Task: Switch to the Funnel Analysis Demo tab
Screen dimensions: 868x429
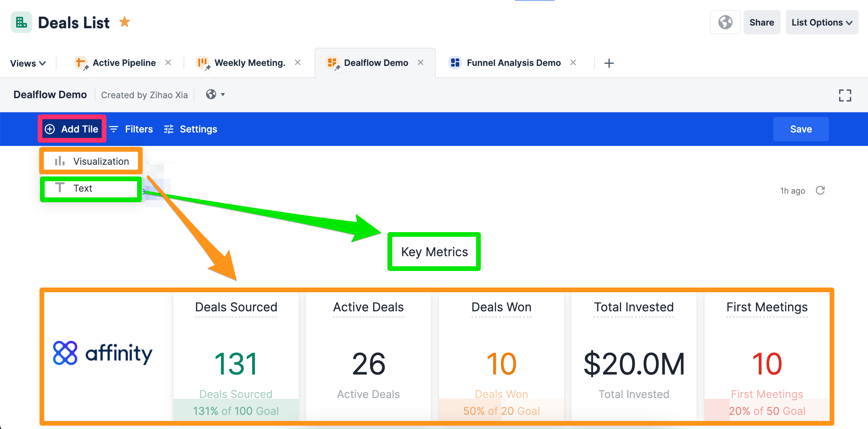Action: [513, 63]
